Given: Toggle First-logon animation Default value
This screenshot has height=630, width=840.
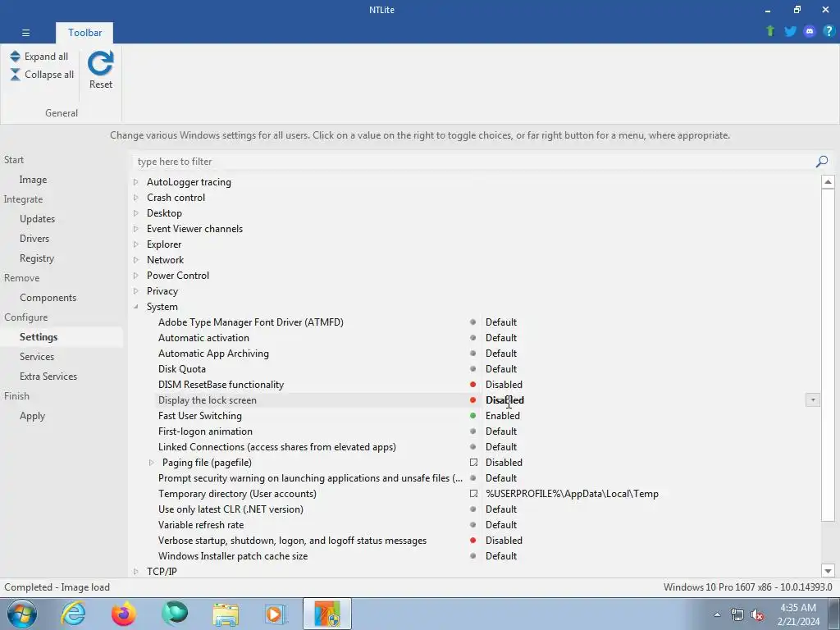Looking at the screenshot, I should (501, 431).
